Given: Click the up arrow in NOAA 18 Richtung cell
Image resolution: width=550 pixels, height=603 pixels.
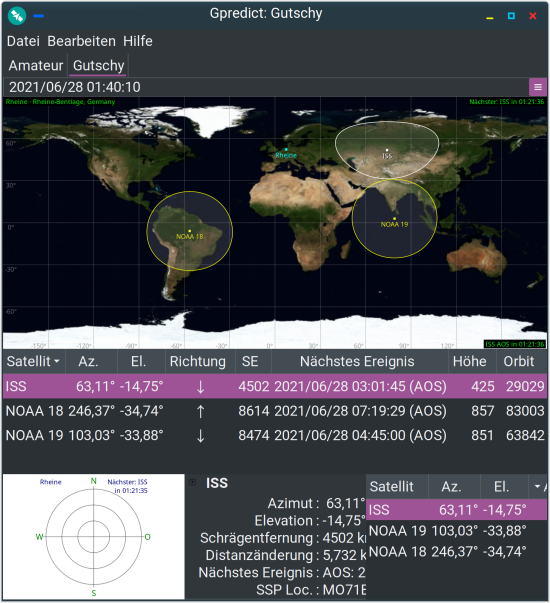Looking at the screenshot, I should coord(200,411).
